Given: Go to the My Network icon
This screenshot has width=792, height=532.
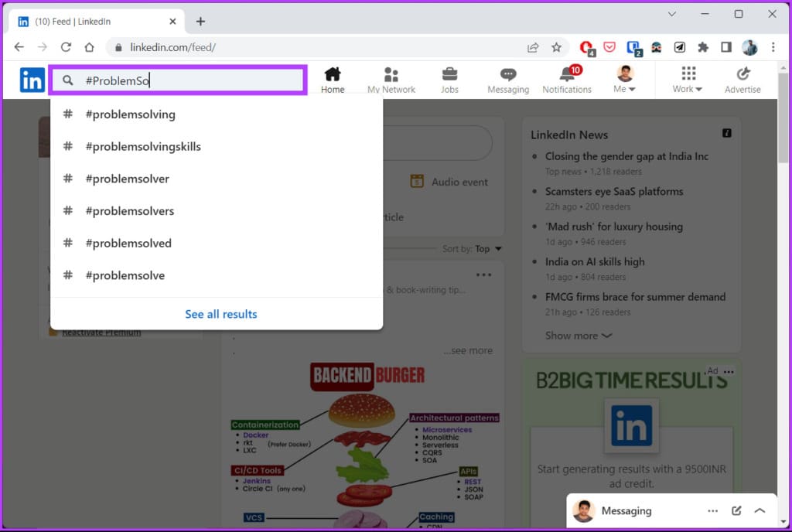Looking at the screenshot, I should point(391,75).
